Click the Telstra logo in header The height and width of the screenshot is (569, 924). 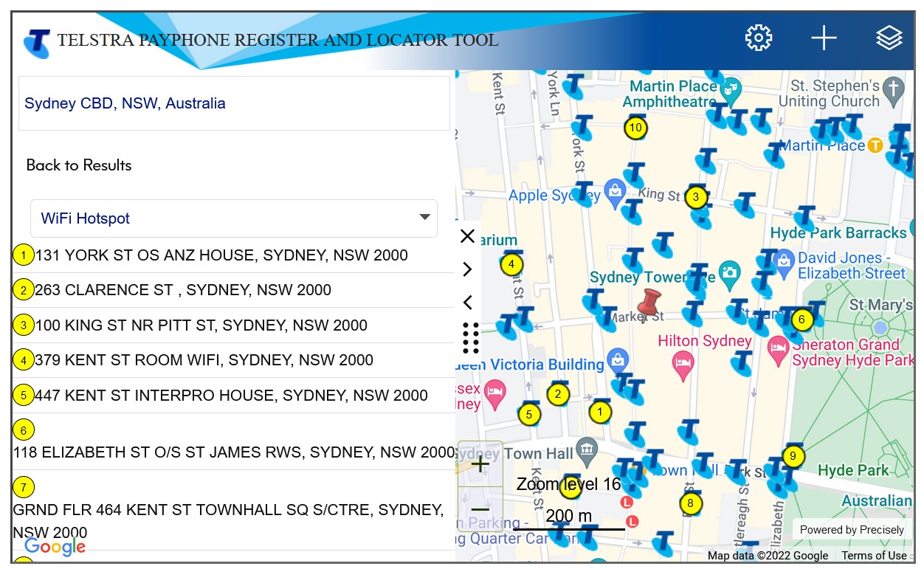pos(37,43)
